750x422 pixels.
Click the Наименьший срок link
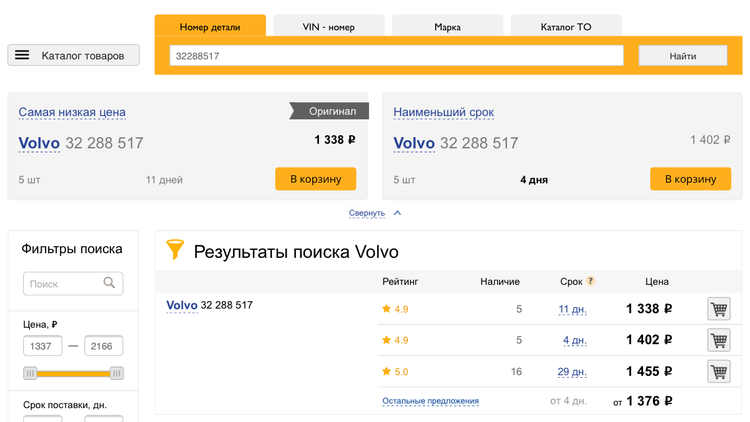pos(443,112)
